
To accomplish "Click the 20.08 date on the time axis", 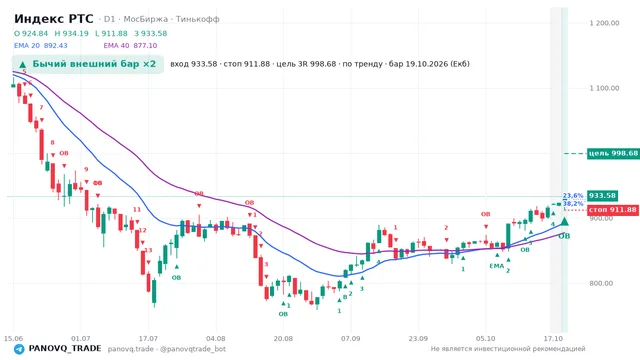I will [283, 339].
